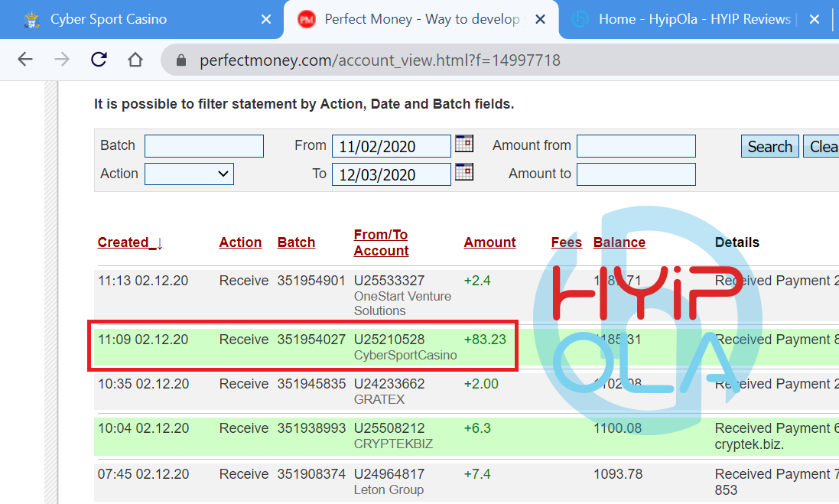Click the CyberSportCasino account name
The image size is (839, 504).
click(405, 356)
